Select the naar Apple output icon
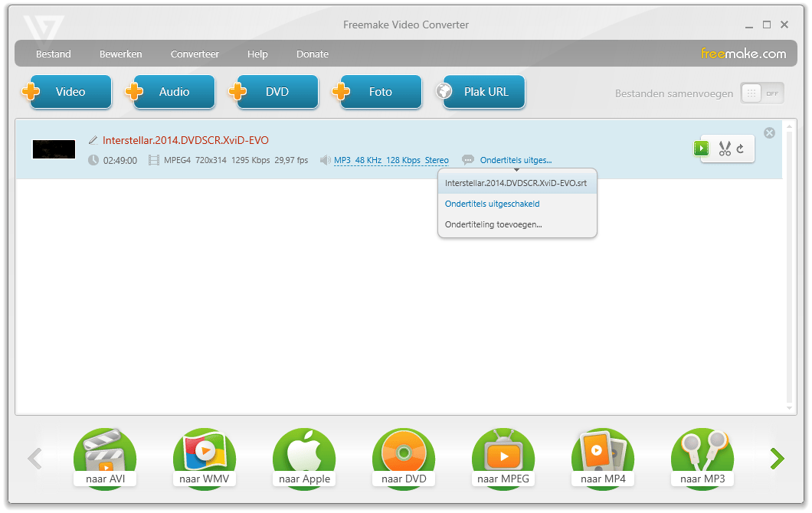The height and width of the screenshot is (513, 812). tap(304, 458)
